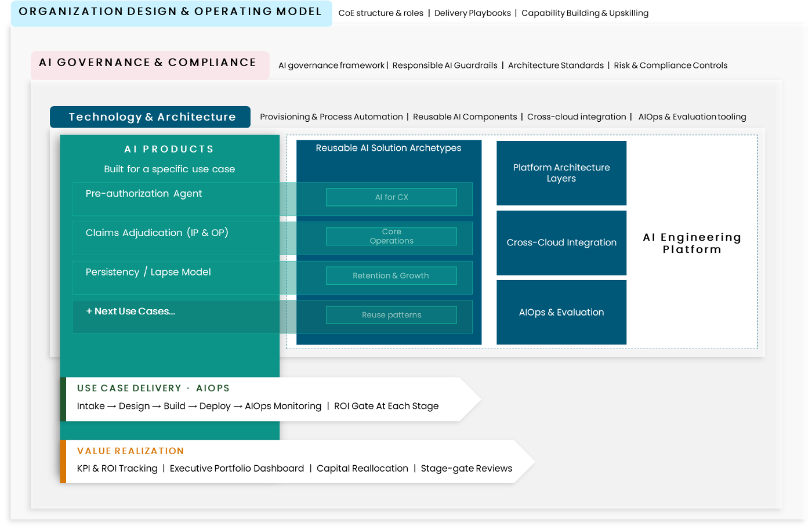Click 'Delivery Playbooks' text
The image size is (812, 529).
click(473, 13)
